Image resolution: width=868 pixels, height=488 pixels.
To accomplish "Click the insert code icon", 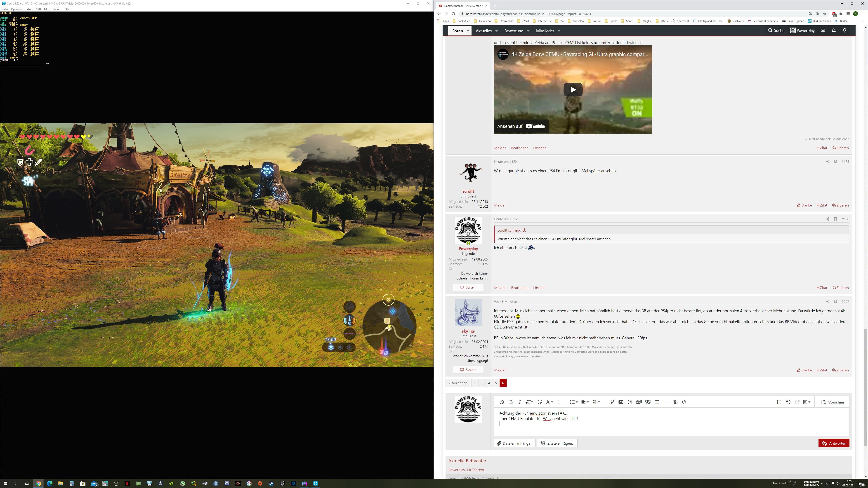I will coord(684,402).
